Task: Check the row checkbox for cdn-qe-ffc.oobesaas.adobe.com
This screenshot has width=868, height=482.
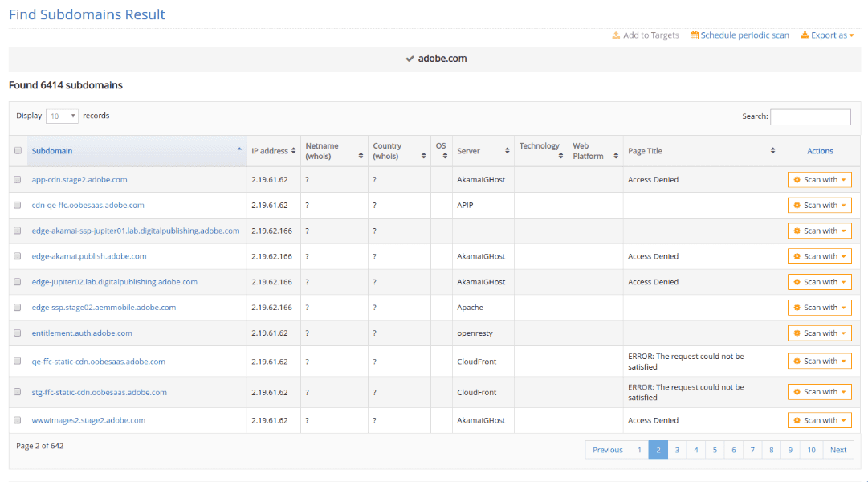Action: pyautogui.click(x=18, y=205)
